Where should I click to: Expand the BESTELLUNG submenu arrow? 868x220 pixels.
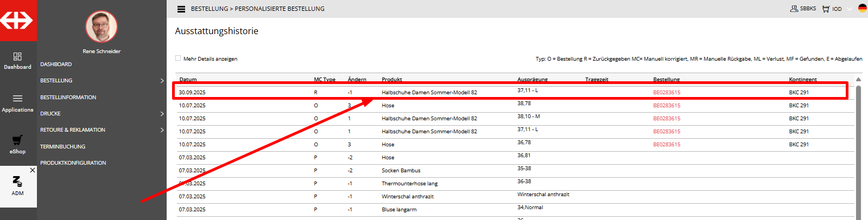[162, 81]
